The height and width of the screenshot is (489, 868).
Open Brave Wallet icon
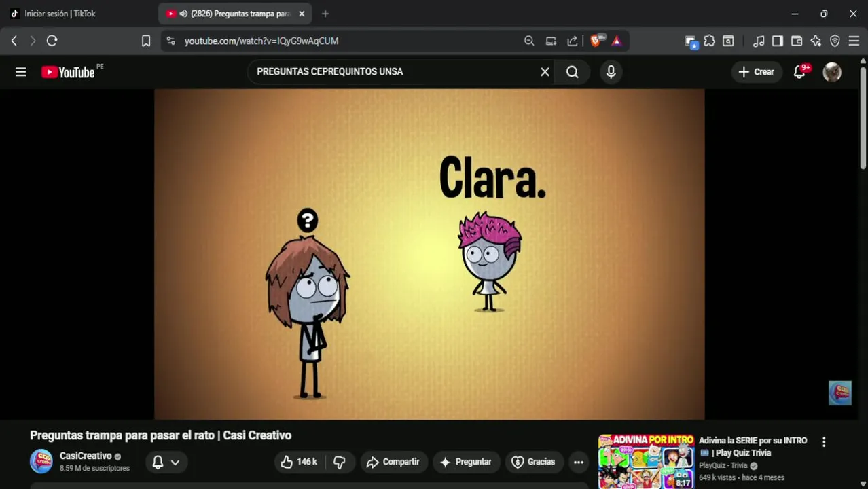point(797,41)
